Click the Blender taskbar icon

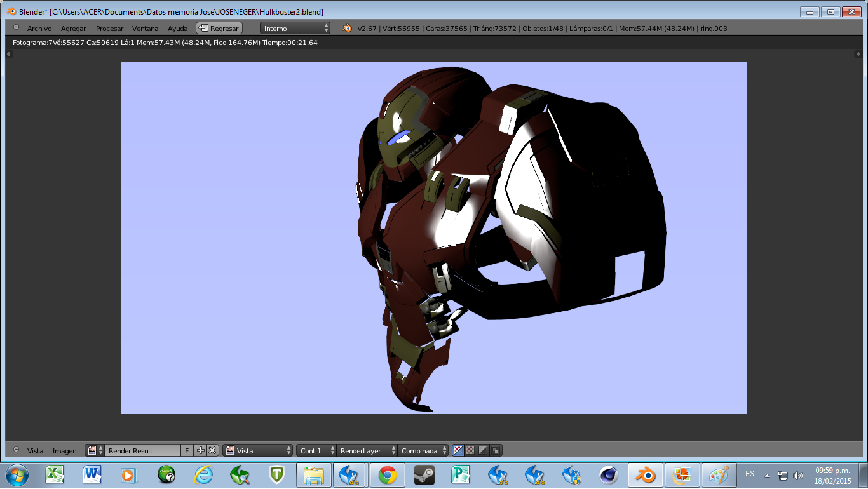pyautogui.click(x=646, y=474)
